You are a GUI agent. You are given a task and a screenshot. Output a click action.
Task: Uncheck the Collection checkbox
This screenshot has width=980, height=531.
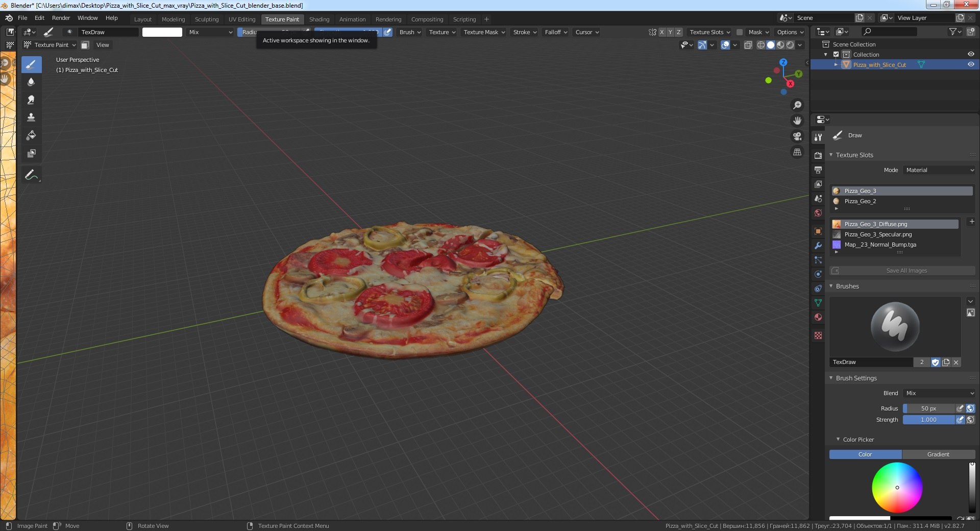(x=836, y=55)
